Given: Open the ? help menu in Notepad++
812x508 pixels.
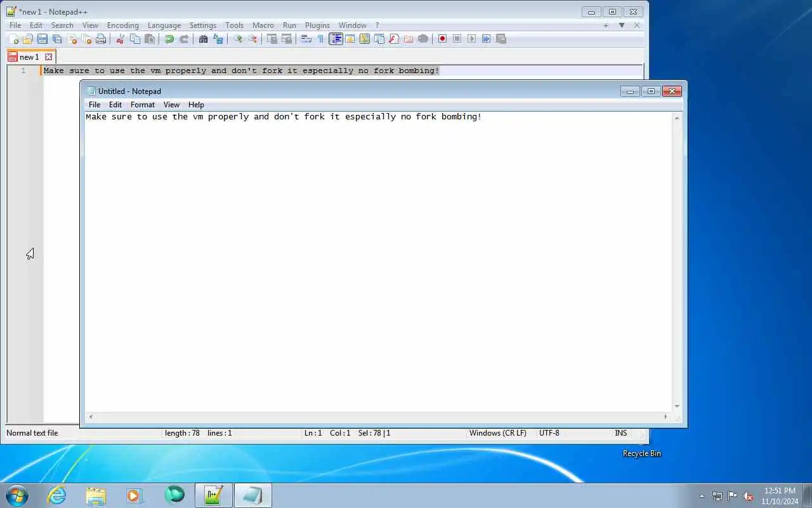Looking at the screenshot, I should (377, 25).
